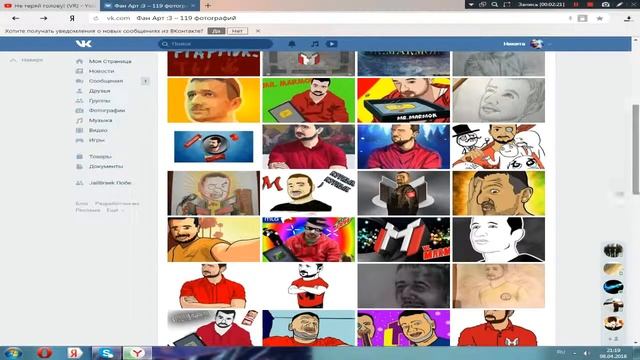Pause the screen recording
The width and height of the screenshot is (640, 360).
[x=576, y=4]
